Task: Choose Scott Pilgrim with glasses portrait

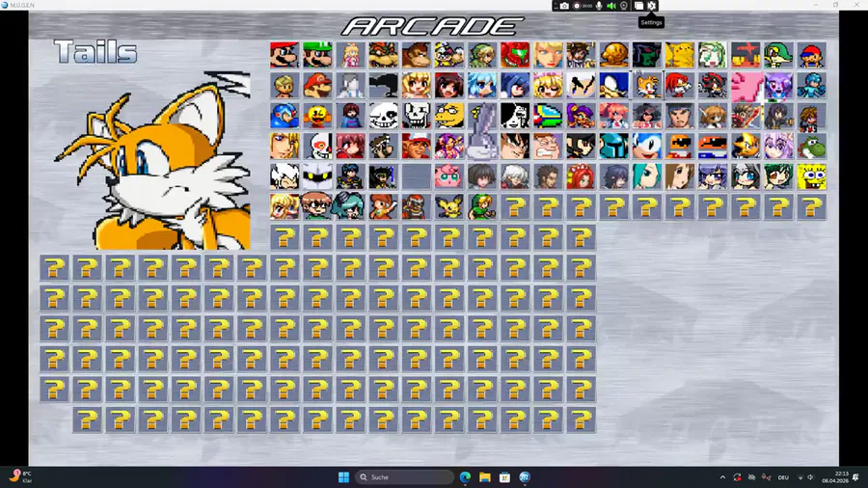Action: [317, 207]
